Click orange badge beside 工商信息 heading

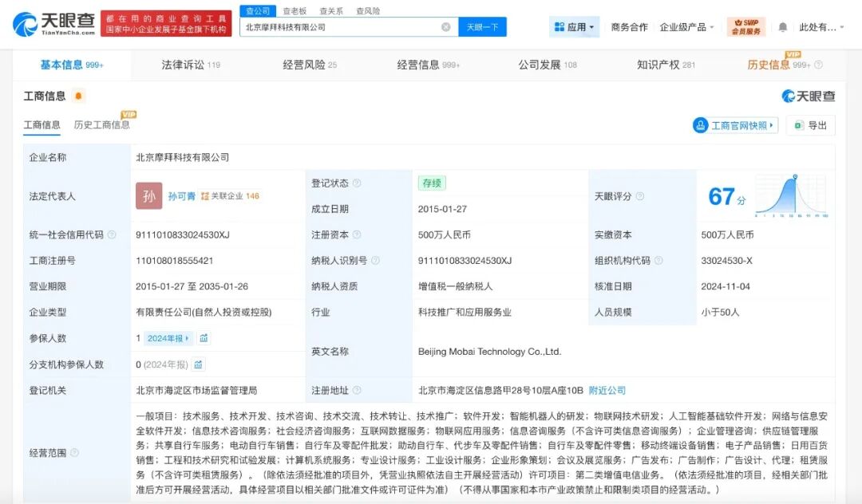[x=78, y=96]
